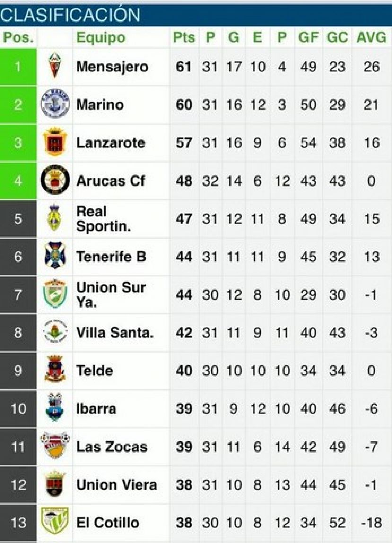Image resolution: width=392 pixels, height=543 pixels.
Task: Open the Villa Santa. team link
Action: [114, 332]
